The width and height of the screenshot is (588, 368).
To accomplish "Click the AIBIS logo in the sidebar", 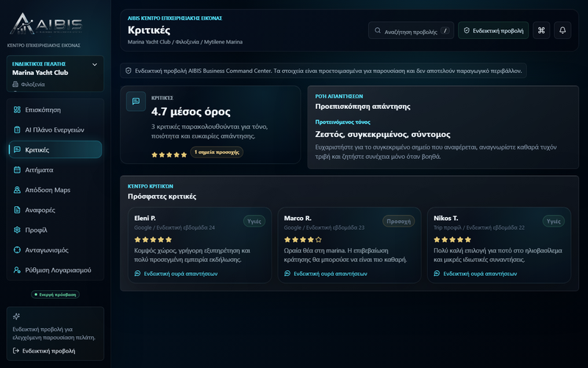I will [46, 24].
